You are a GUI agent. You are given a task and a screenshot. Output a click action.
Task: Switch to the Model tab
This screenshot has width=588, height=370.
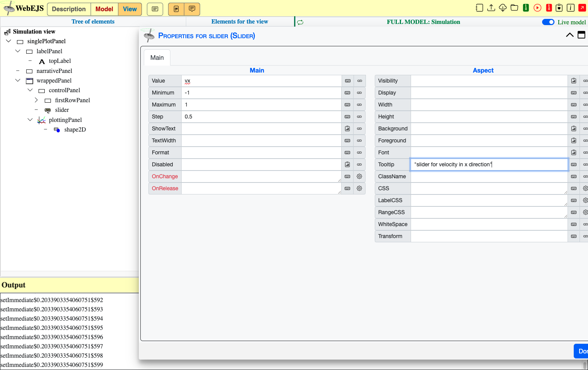point(104,9)
